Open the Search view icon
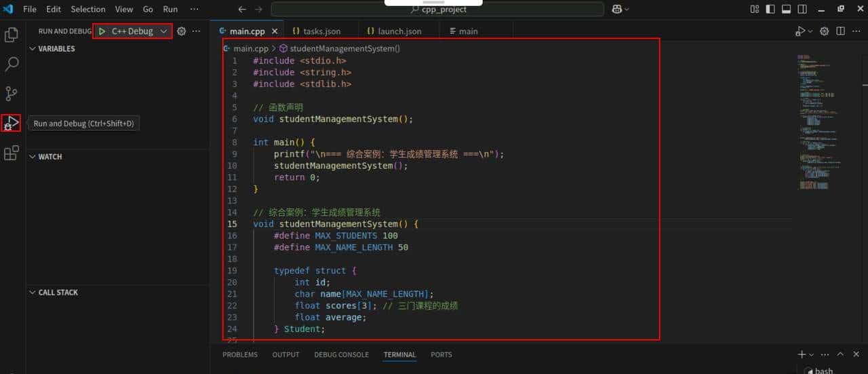 pos(12,64)
